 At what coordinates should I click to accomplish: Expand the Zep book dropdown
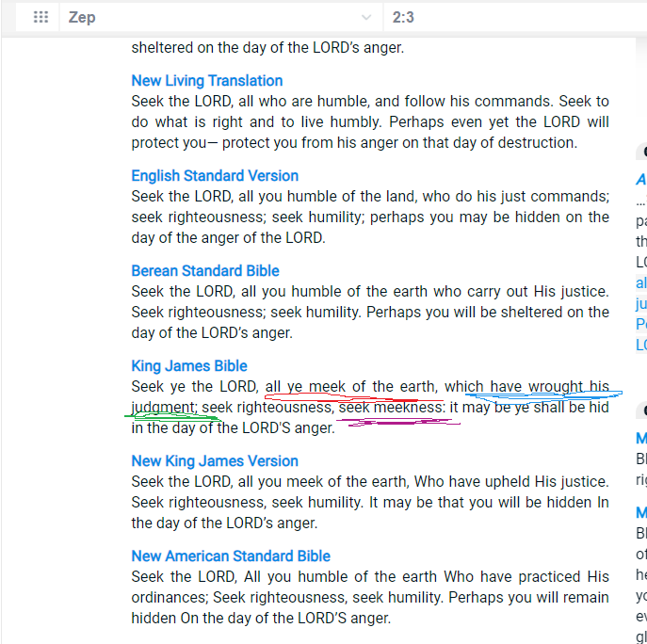pos(366,17)
